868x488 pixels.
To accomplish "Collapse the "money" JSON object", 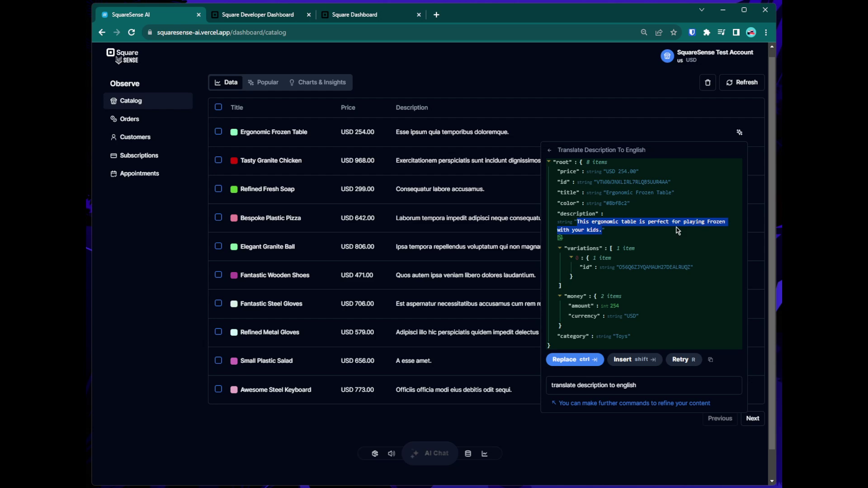I will pos(560,296).
